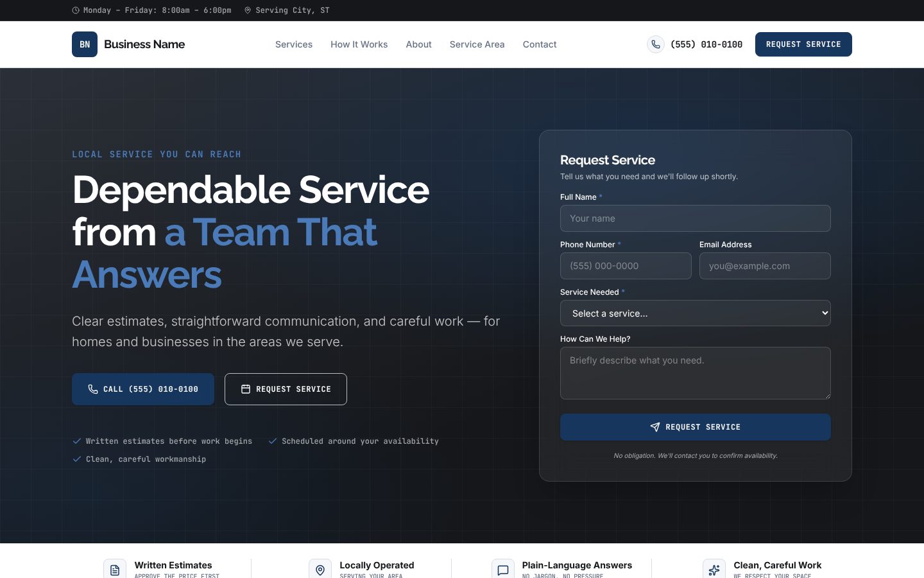
Task: Click the Written Estimates feature title
Action: 173,565
